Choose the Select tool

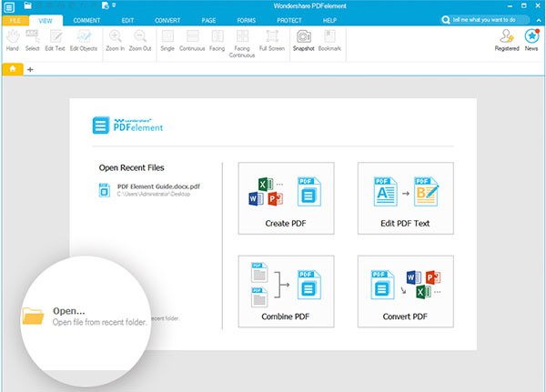(x=32, y=40)
